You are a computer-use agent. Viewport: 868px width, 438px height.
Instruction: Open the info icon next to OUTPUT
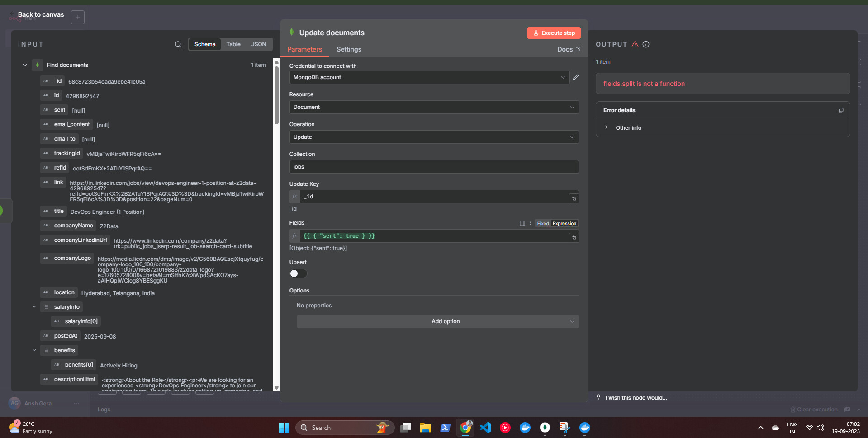[x=645, y=44]
